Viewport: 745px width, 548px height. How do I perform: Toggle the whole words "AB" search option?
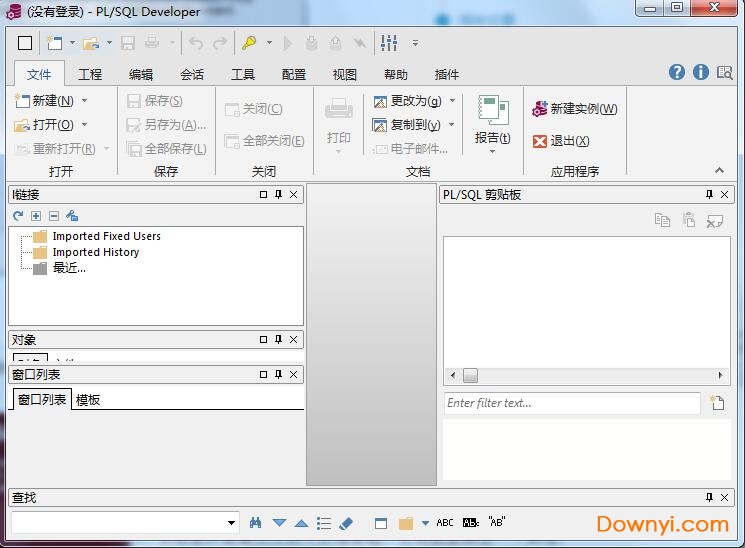tap(497, 523)
